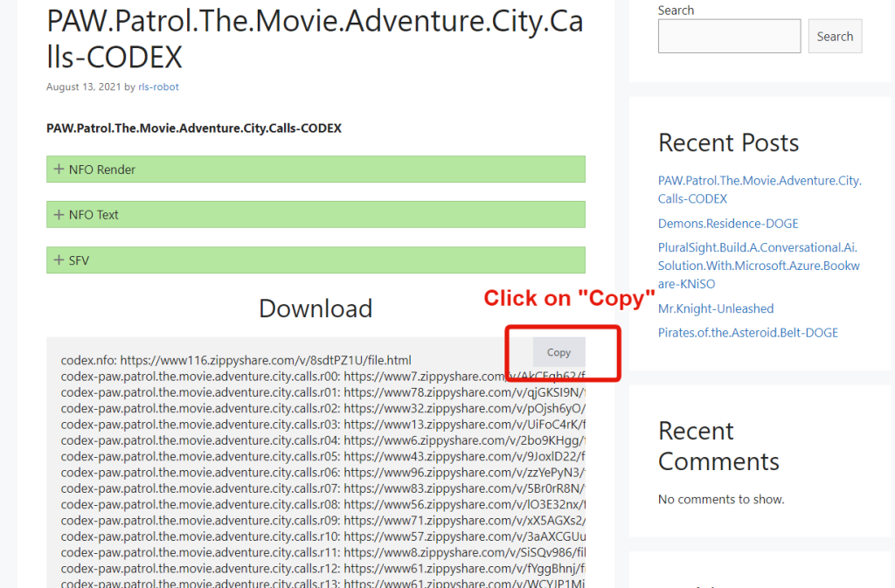The image size is (895, 588).
Task: Expand the SFV section
Action: click(x=316, y=260)
